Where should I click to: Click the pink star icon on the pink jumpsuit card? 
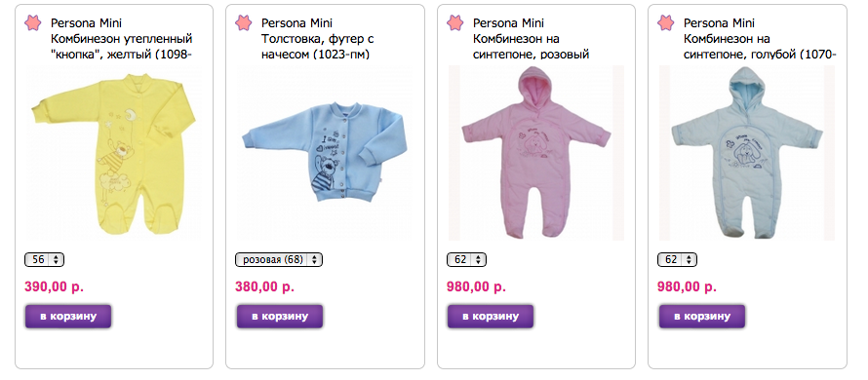point(455,23)
